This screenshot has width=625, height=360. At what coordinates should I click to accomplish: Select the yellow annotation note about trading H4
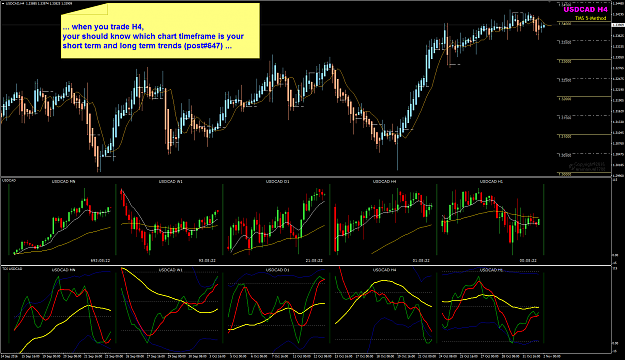160,31
